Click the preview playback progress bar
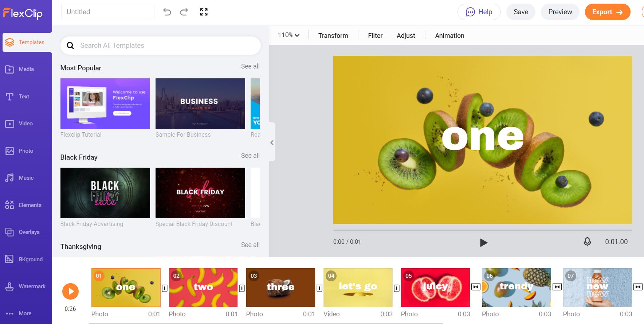Screen dimensions: 644x324 [482, 230]
